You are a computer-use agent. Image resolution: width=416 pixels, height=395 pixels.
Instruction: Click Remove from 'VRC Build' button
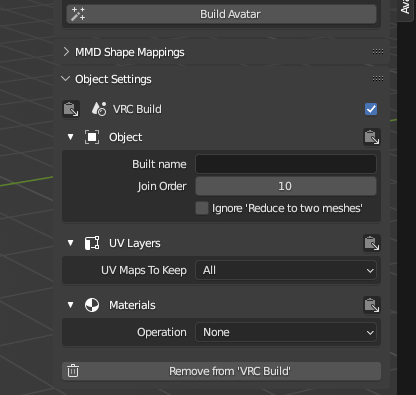click(221, 371)
